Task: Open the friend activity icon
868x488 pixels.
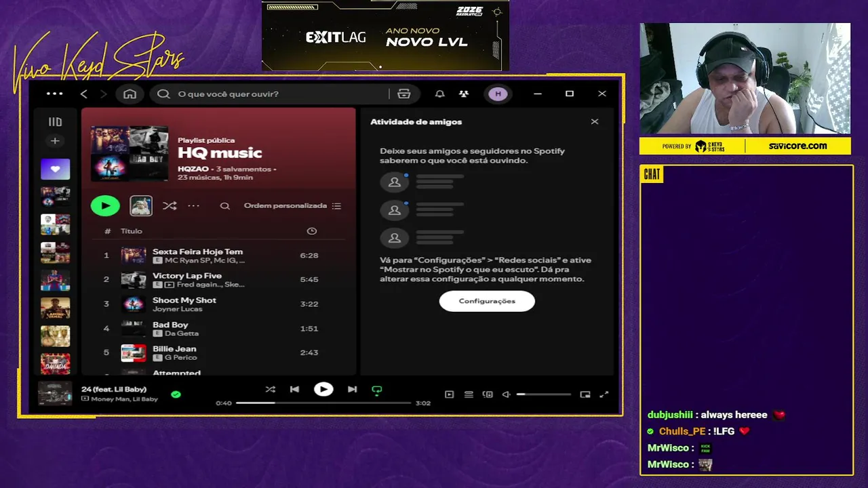Action: pos(463,94)
